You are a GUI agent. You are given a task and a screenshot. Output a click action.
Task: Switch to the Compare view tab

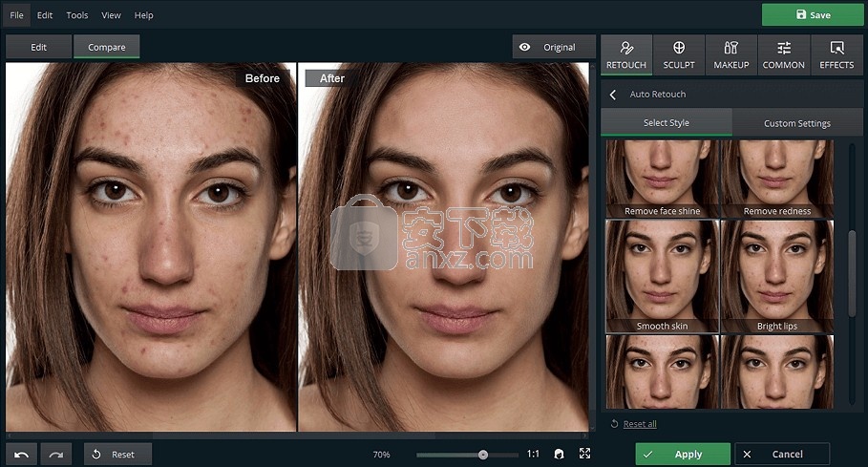click(x=106, y=47)
